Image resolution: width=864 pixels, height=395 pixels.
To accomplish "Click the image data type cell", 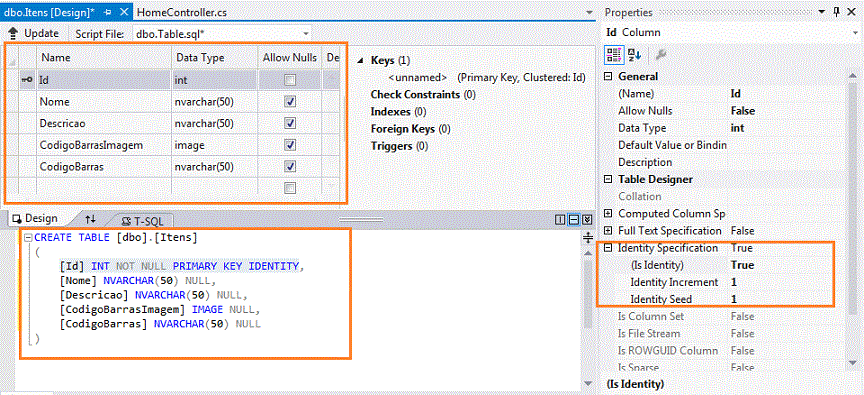I will point(215,145).
